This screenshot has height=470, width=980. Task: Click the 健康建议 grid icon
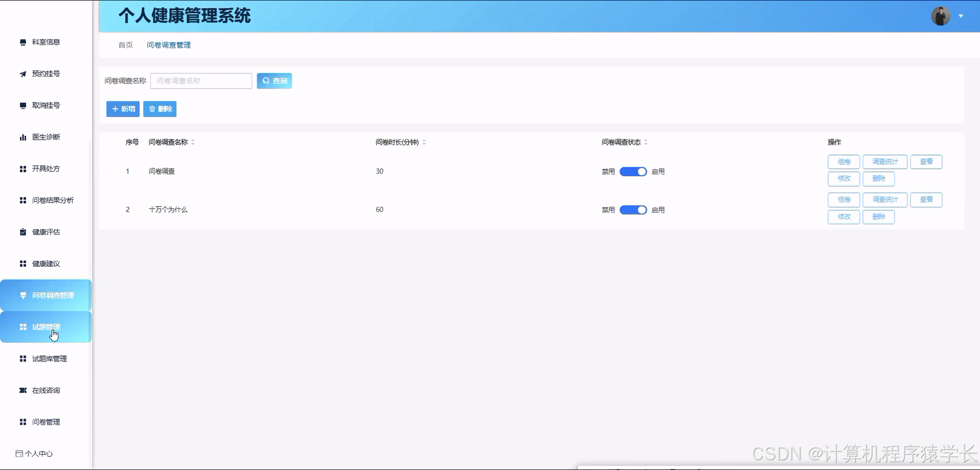(23, 264)
